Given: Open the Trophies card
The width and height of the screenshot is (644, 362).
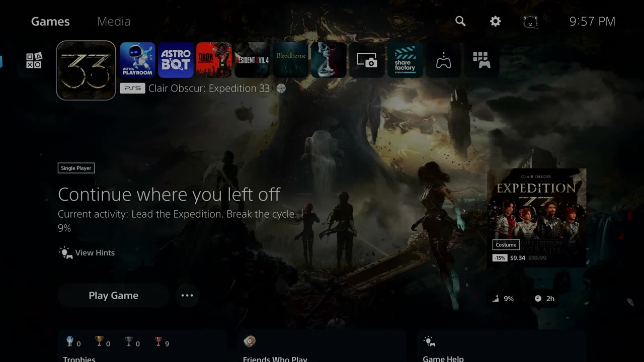Looking at the screenshot, I should (143, 347).
